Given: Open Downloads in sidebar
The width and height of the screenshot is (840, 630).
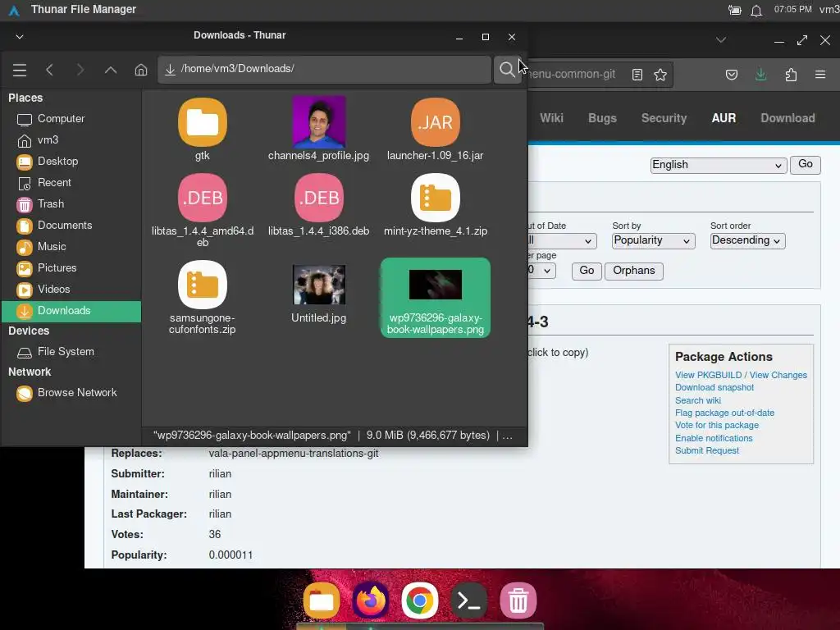Looking at the screenshot, I should tap(71, 311).
